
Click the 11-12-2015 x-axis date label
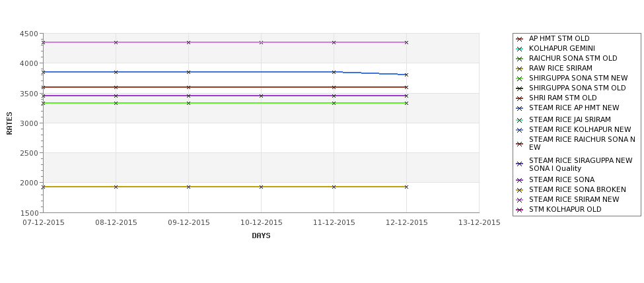pos(334,223)
